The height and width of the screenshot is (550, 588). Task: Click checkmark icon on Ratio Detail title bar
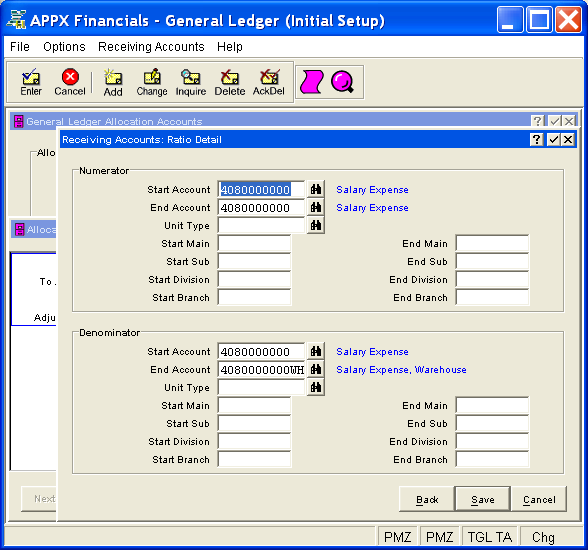(554, 139)
